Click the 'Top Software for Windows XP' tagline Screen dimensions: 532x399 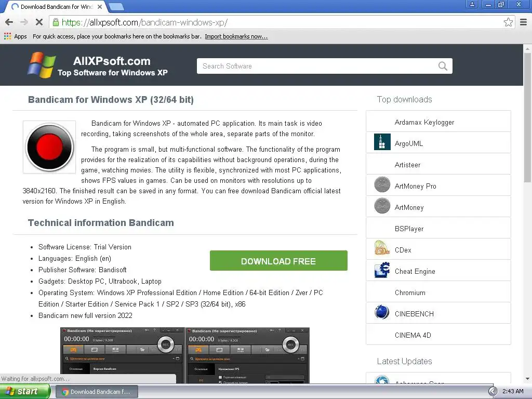click(x=113, y=73)
